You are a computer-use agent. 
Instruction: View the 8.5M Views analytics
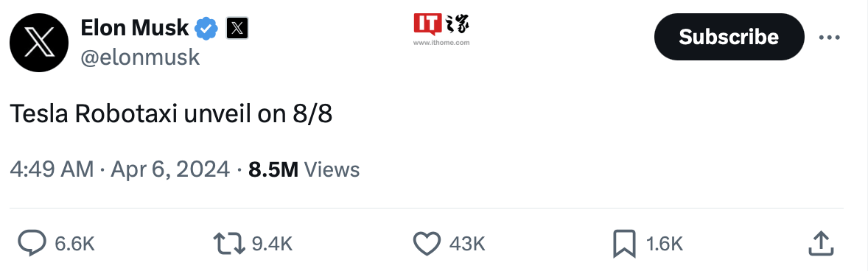(304, 169)
